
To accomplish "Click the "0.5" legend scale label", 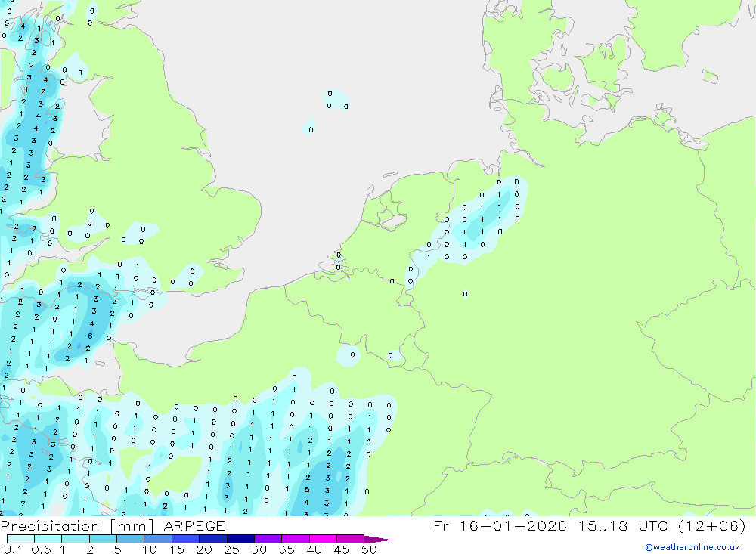I will tap(41, 549).
